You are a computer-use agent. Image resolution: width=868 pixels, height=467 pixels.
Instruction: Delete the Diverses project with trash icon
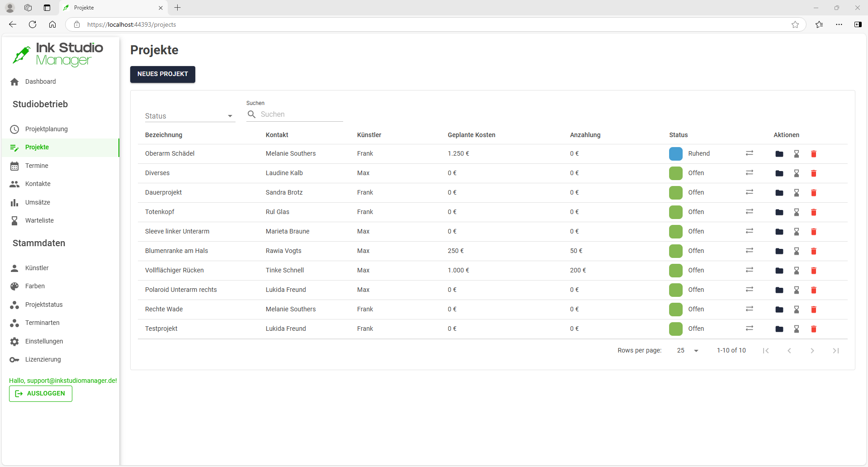(x=813, y=173)
